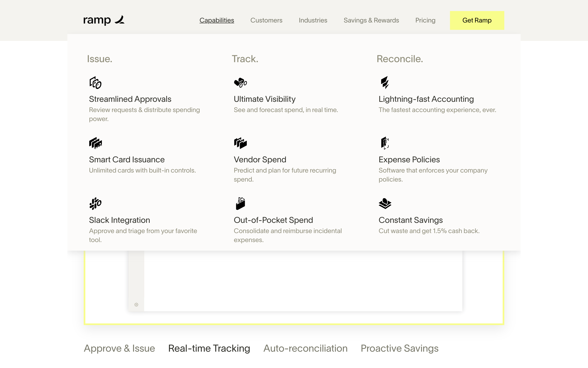Click 'Unlimited cards with built-in controls.' text
Viewport: 588px width, 368px height.
[142, 170]
